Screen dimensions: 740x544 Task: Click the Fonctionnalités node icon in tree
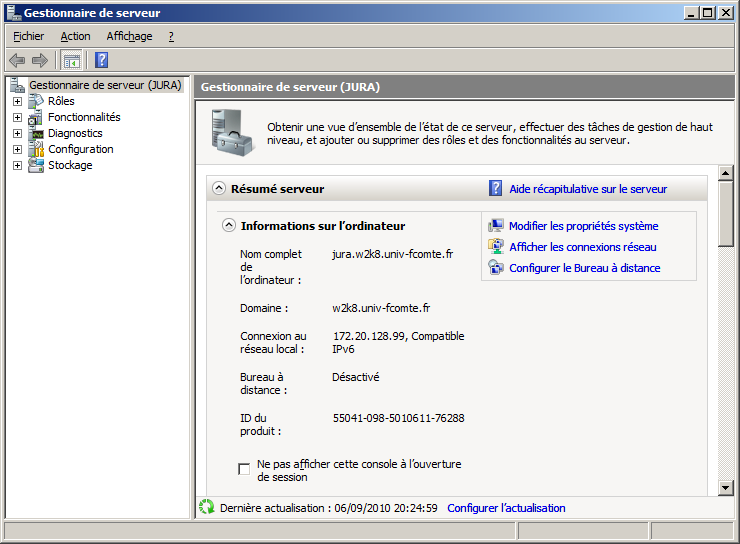click(37, 117)
